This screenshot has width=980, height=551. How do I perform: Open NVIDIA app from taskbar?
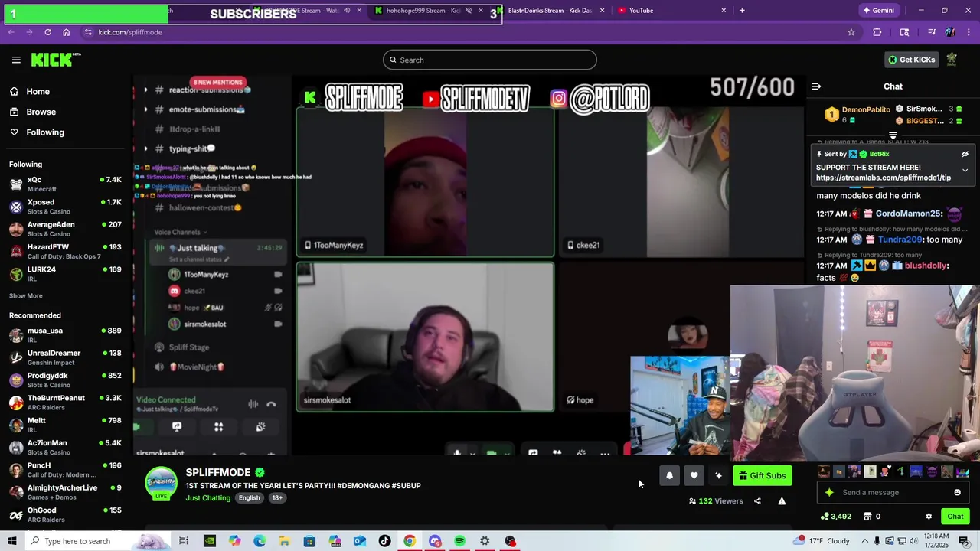209,541
